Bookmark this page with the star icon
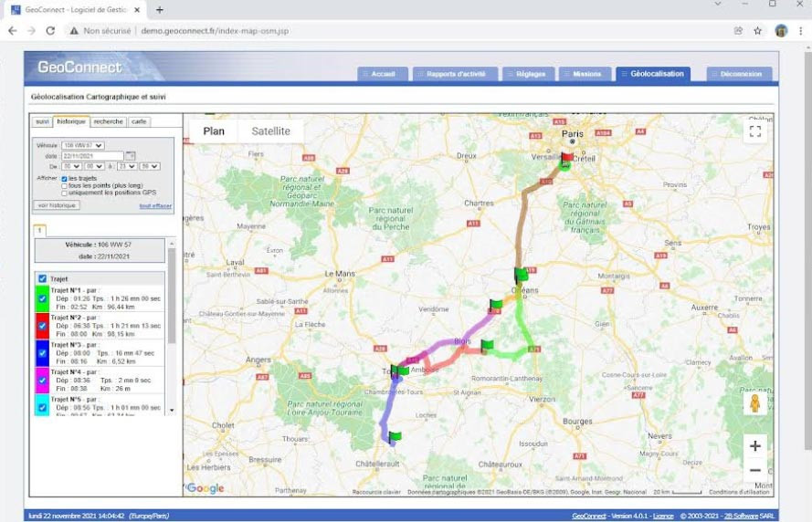Image resolution: width=812 pixels, height=522 pixels. click(x=758, y=30)
